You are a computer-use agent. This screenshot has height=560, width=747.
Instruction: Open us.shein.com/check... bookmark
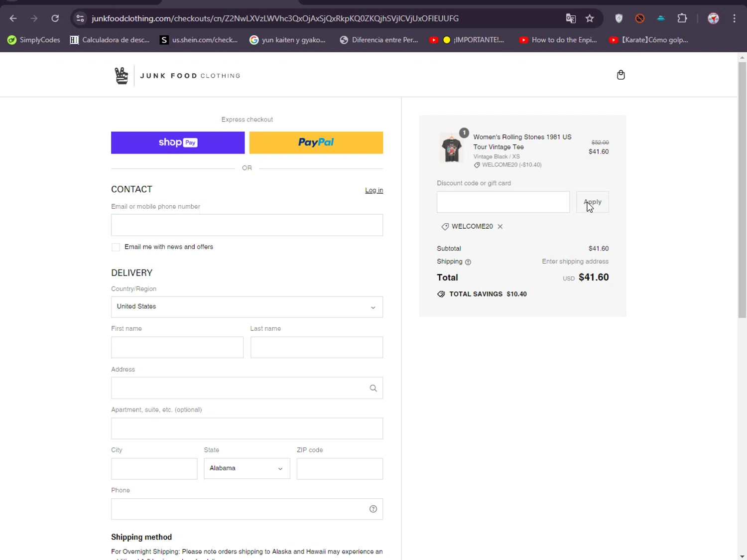(x=199, y=40)
